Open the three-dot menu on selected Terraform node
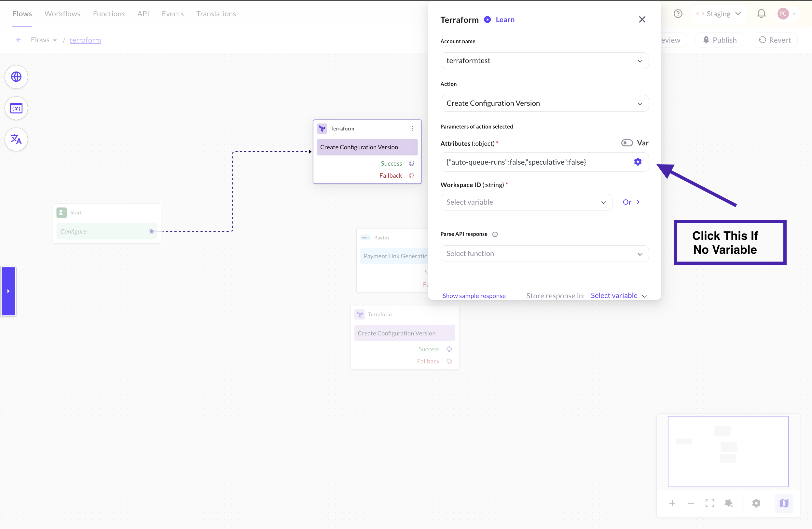Image resolution: width=812 pixels, height=529 pixels. (x=412, y=129)
